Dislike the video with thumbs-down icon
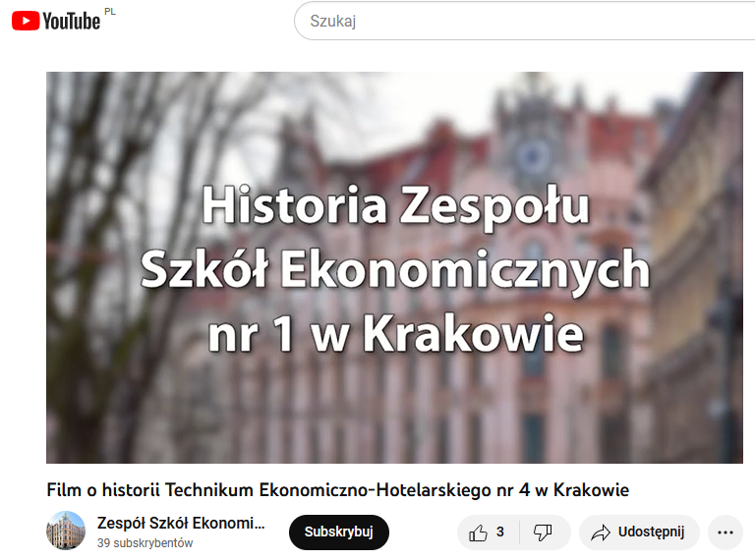This screenshot has width=755, height=560. point(543,532)
